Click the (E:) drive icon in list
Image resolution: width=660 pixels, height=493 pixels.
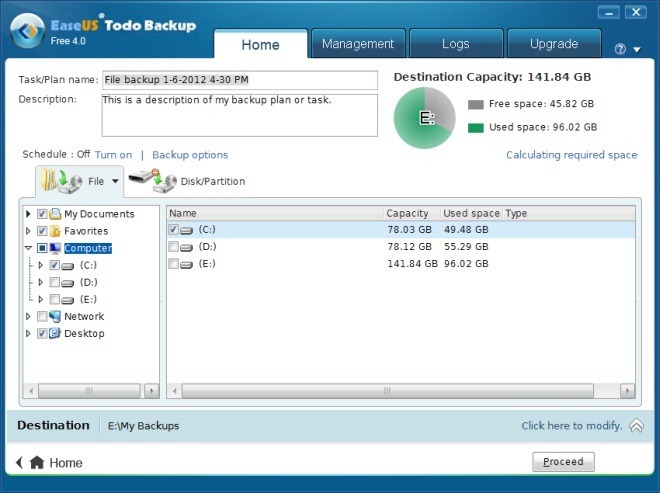(186, 264)
